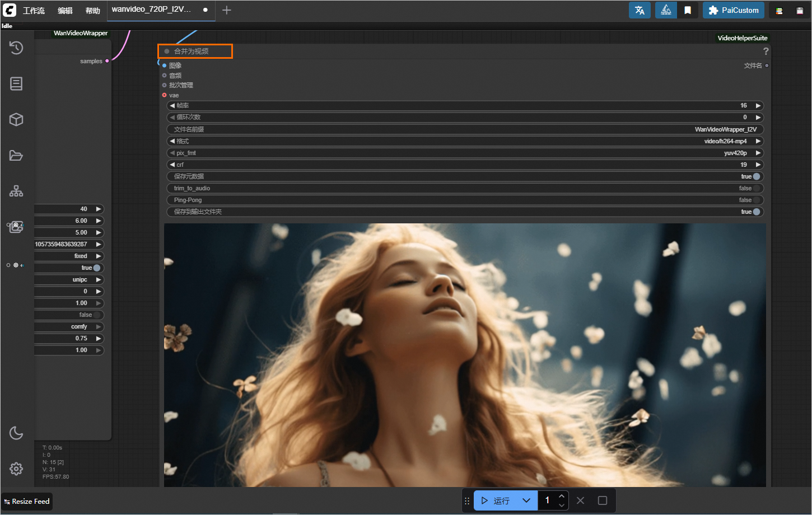Toggle 保存元数据 switch
Screen dimensions: 812x515
(757, 176)
